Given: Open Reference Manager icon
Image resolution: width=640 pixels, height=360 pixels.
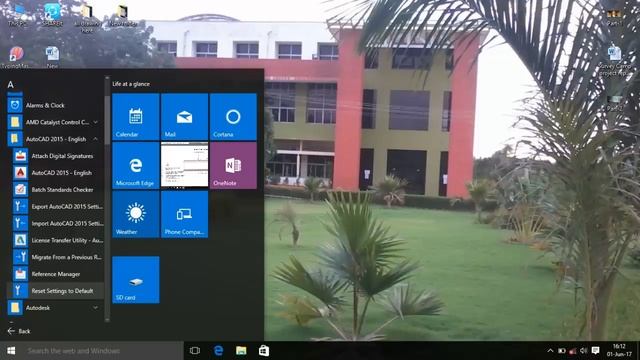Looking at the screenshot, I should pyautogui.click(x=20, y=274).
